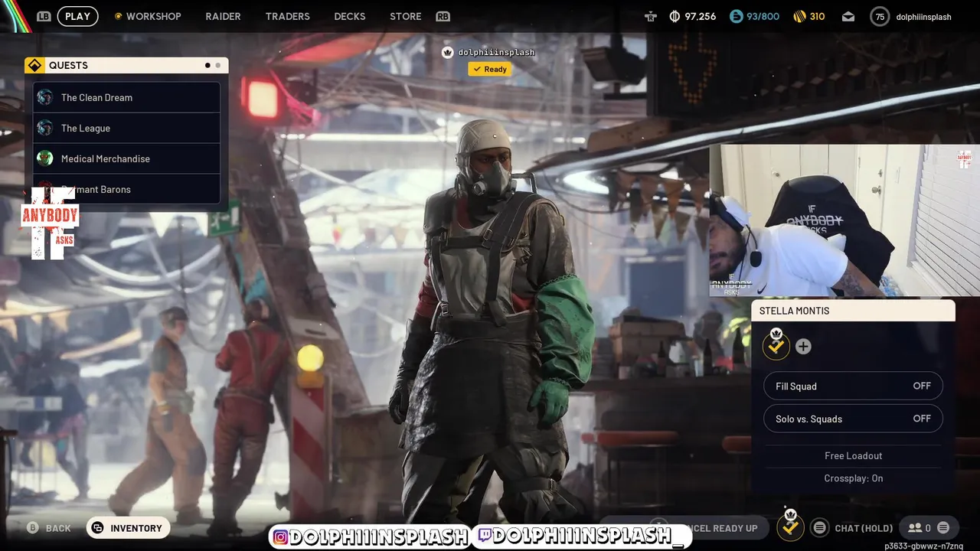Viewport: 980px width, 551px height.
Task: Click the LB bumper icon
Action: pos(44,16)
